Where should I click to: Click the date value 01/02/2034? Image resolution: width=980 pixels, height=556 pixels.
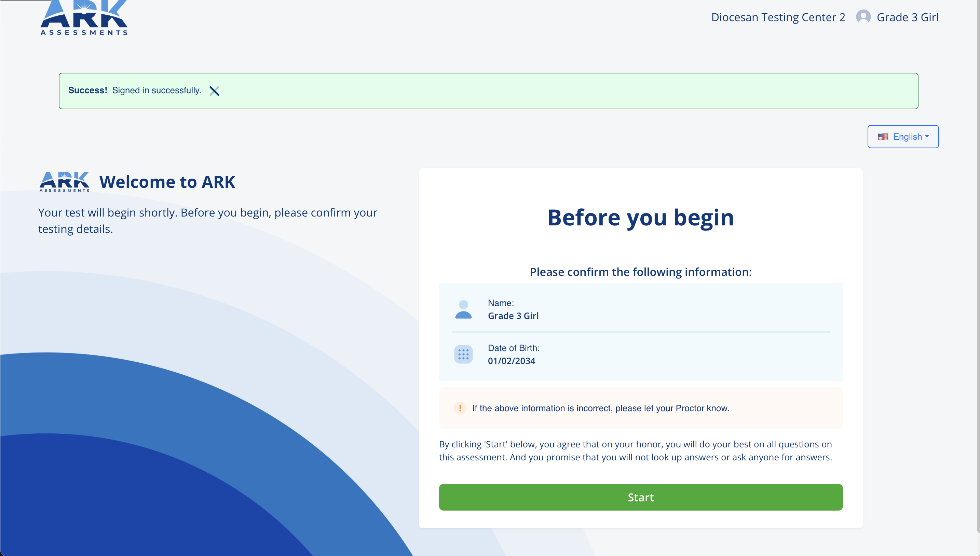(511, 361)
